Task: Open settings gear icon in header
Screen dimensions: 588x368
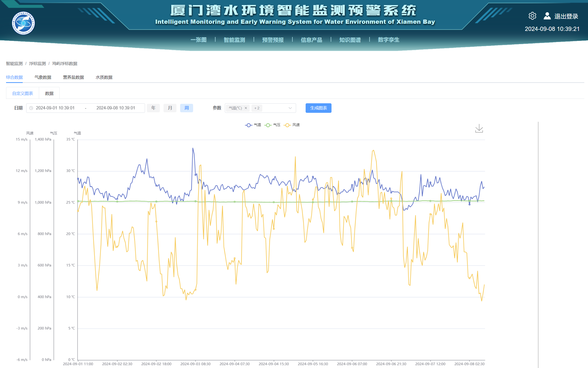Action: pyautogui.click(x=532, y=16)
